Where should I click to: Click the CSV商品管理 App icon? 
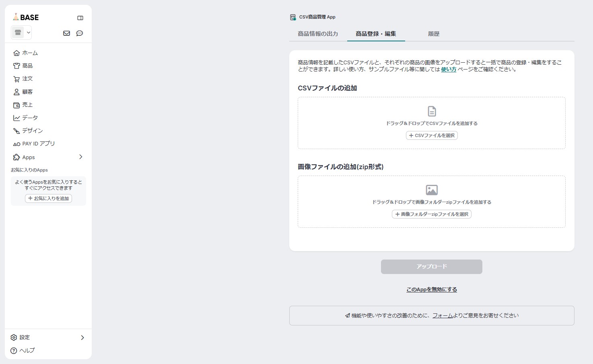click(293, 17)
